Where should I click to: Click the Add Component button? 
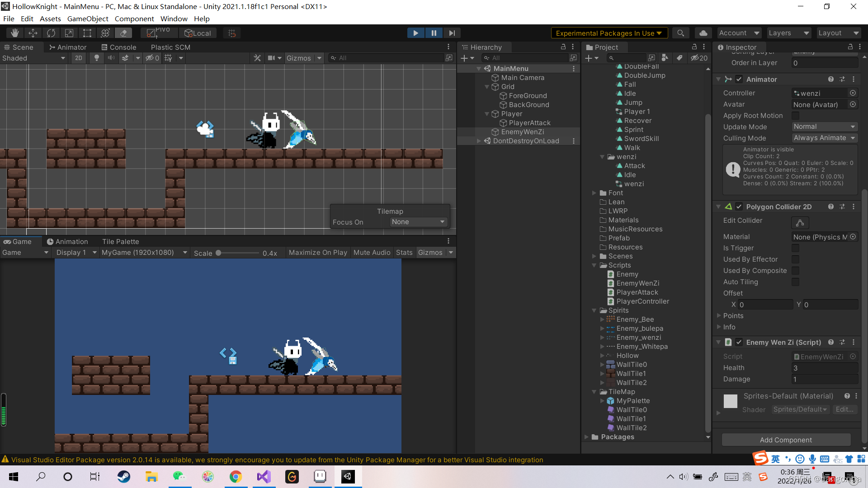click(786, 440)
